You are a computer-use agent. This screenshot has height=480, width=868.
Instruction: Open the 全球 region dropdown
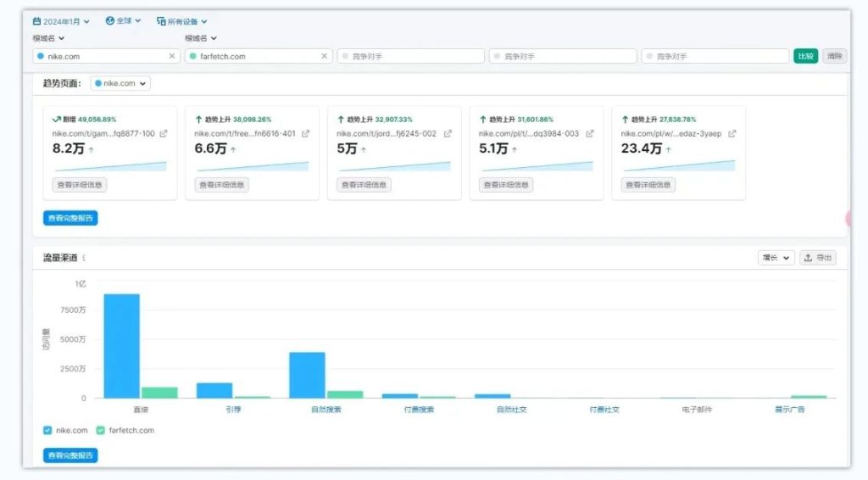point(123,21)
